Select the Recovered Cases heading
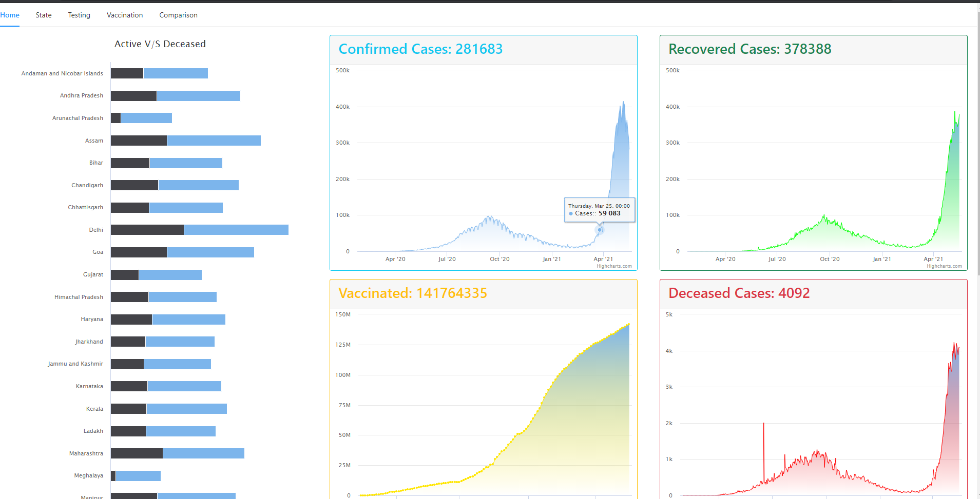The width and height of the screenshot is (980, 499). pyautogui.click(x=750, y=49)
